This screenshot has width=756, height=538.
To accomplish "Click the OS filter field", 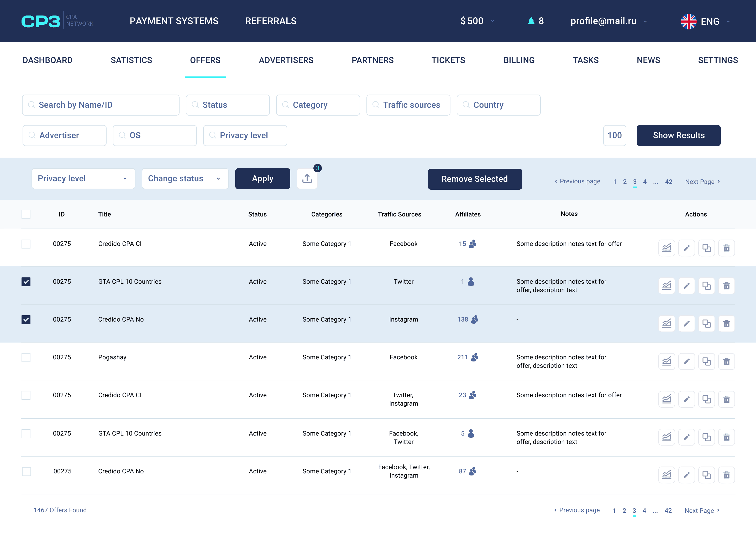I will click(x=155, y=135).
